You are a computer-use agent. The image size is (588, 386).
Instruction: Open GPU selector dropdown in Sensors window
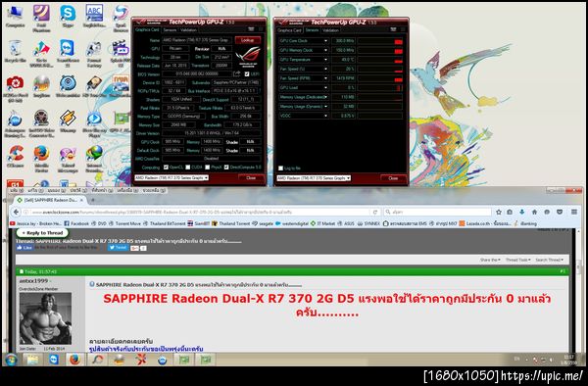(314, 178)
